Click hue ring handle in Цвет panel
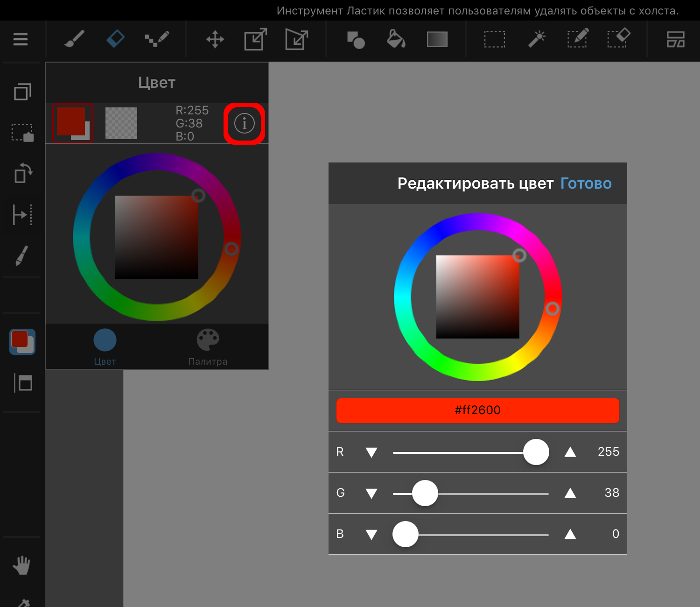The image size is (700, 607). point(231,249)
